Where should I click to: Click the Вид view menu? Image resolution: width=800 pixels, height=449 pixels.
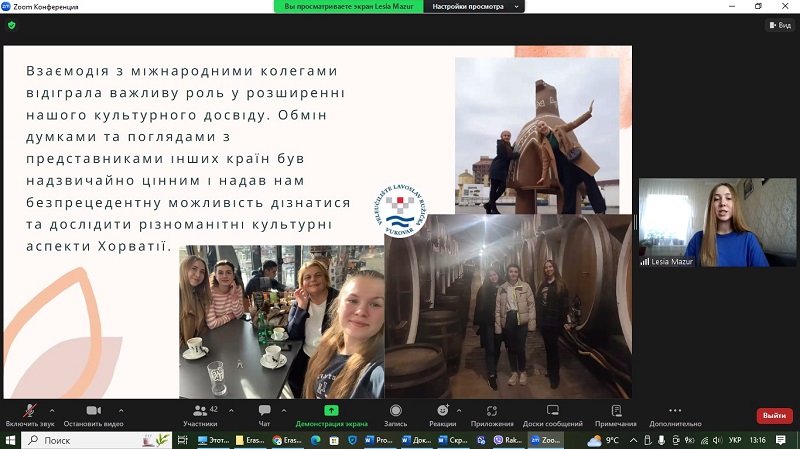tap(779, 25)
